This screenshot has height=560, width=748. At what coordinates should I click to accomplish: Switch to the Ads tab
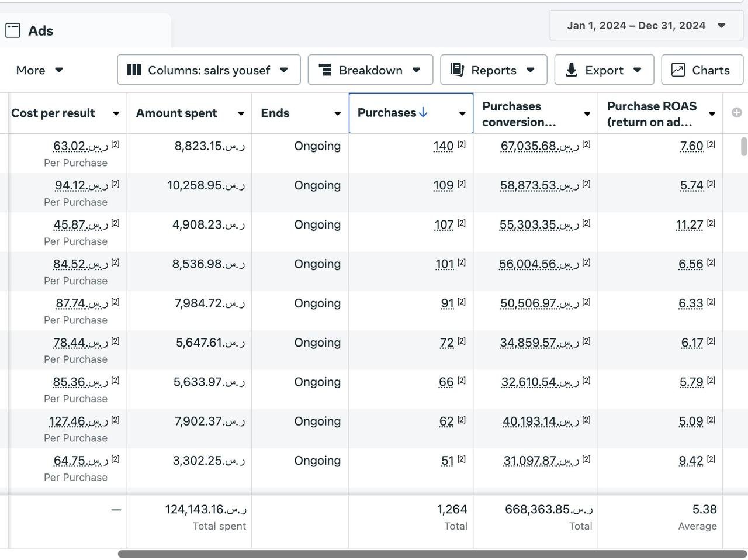[40, 31]
